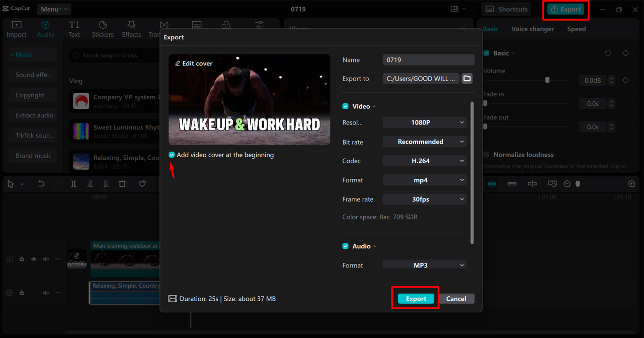
Task: Switch to Voice changer tab
Action: pyautogui.click(x=533, y=29)
